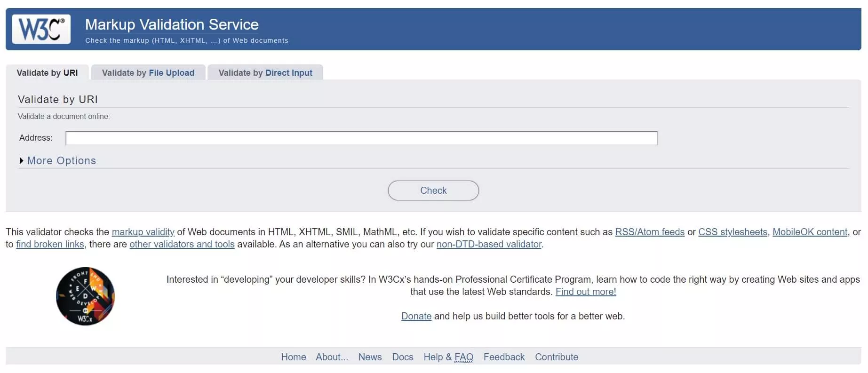The image size is (868, 373).
Task: Open About... in footer menu
Action: [x=332, y=357]
